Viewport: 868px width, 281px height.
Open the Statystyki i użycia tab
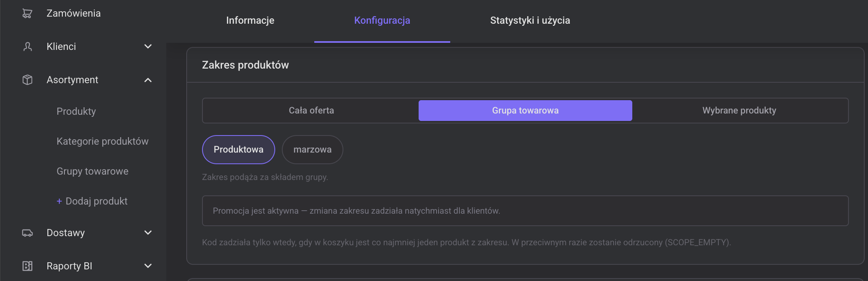530,20
